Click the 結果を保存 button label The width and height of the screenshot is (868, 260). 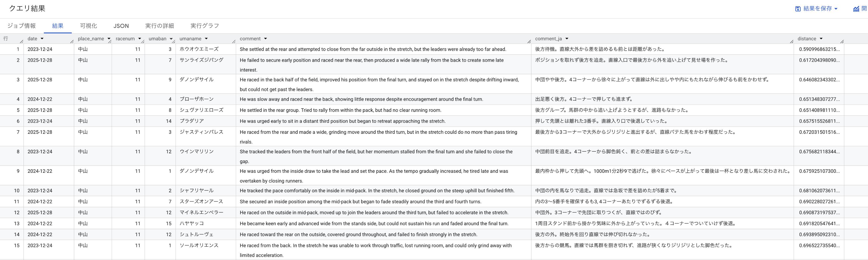point(817,9)
